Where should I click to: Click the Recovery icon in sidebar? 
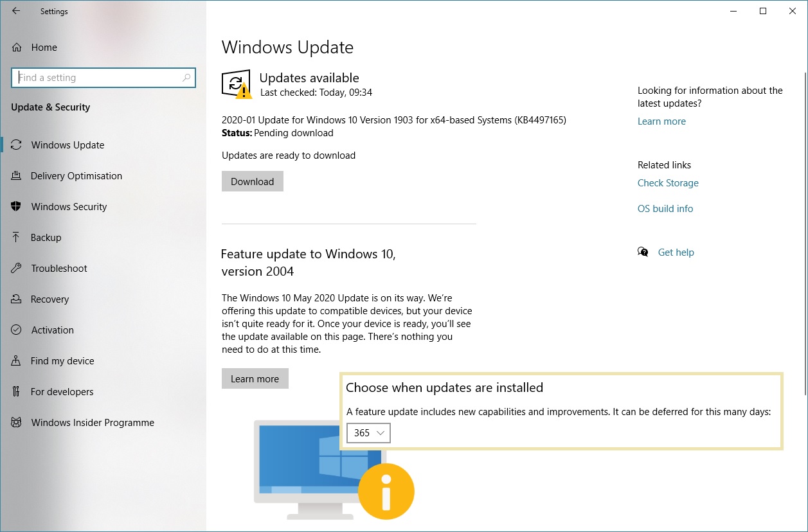[x=17, y=299]
